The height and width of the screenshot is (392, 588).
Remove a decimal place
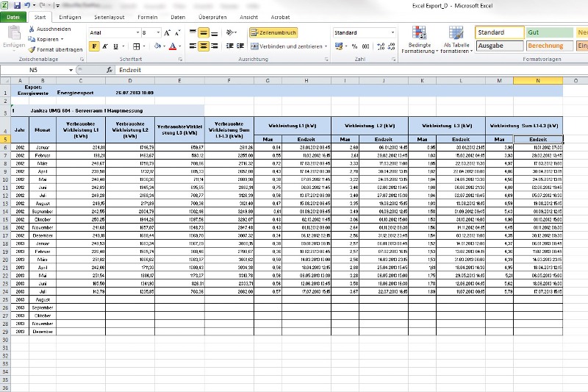click(392, 46)
